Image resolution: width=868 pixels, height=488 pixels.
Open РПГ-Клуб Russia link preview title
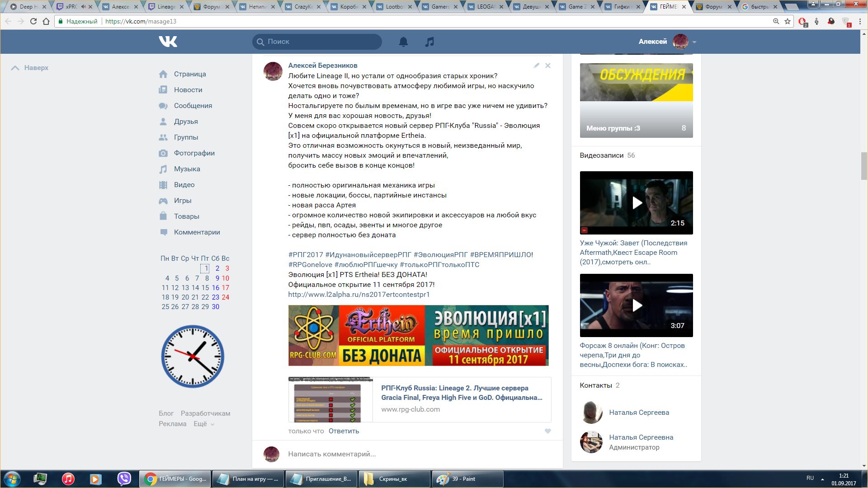click(462, 393)
